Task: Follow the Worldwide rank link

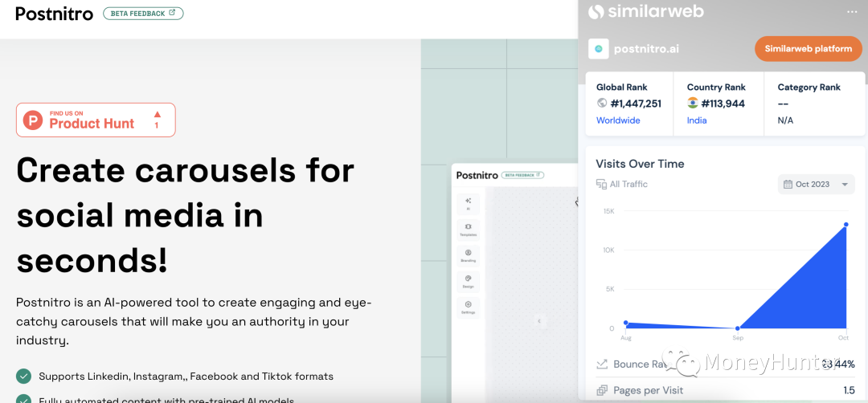Action: point(618,120)
